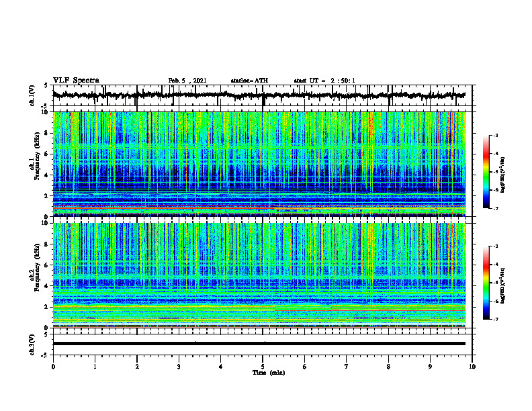Click time axis tick label '10'
The width and height of the screenshot is (532, 411).
click(x=472, y=367)
